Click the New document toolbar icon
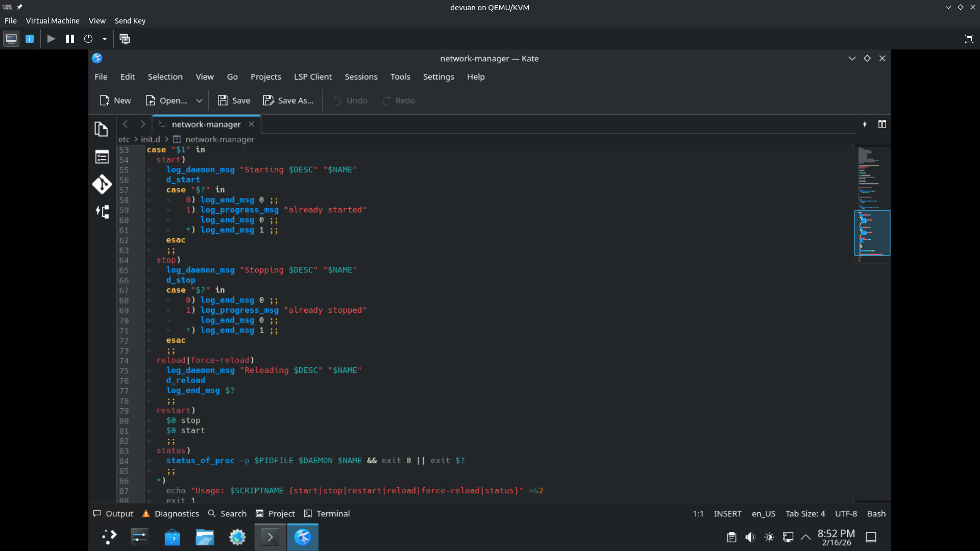This screenshot has width=980, height=551. (x=115, y=101)
